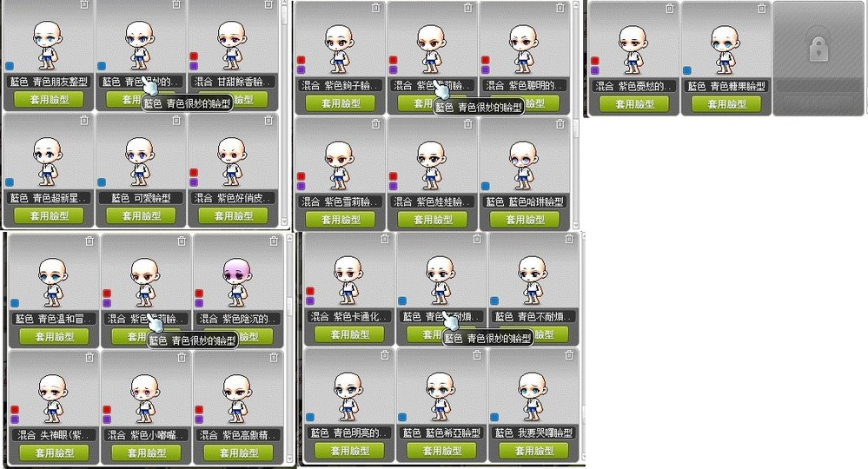Click red color dot on 混合 紫色鉤子臉 slot
This screenshot has height=469, width=868.
tap(301, 60)
